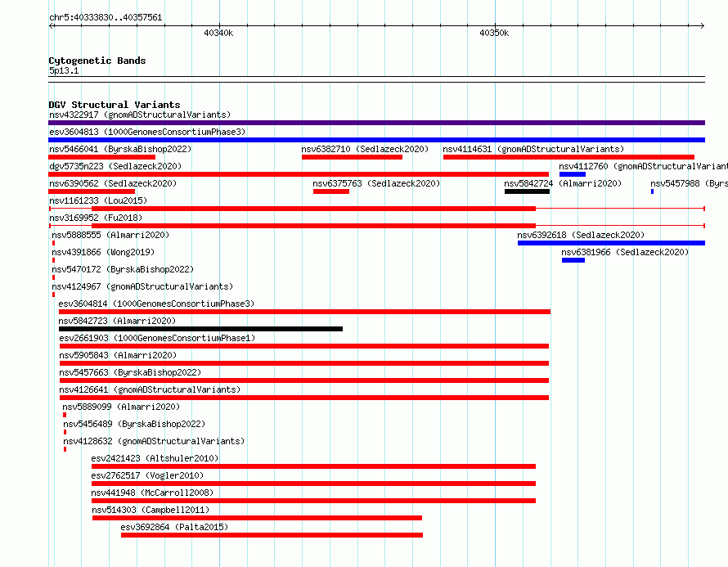Open nsv6392618 Sedlazeck2020 label
Image resolution: width=728 pixels, height=567 pixels.
click(581, 235)
